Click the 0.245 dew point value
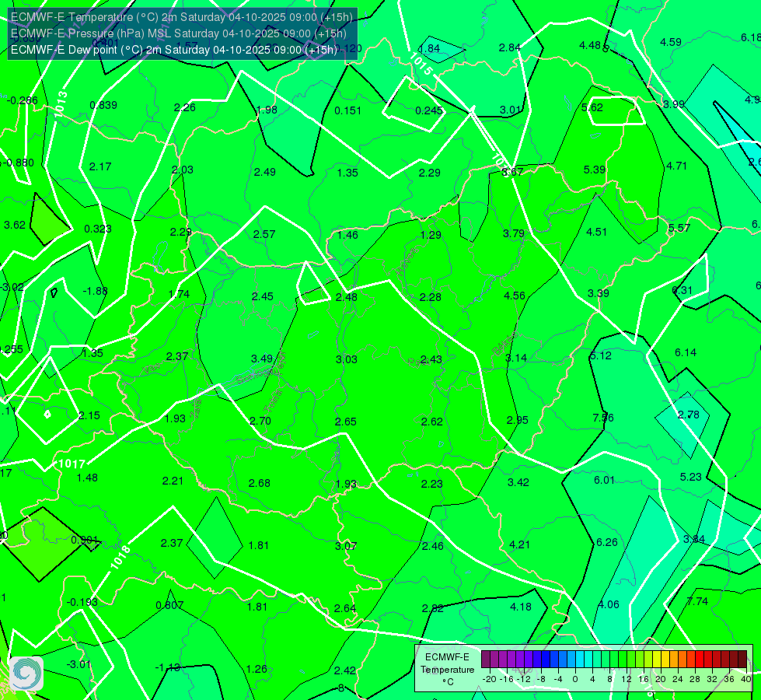 (429, 110)
